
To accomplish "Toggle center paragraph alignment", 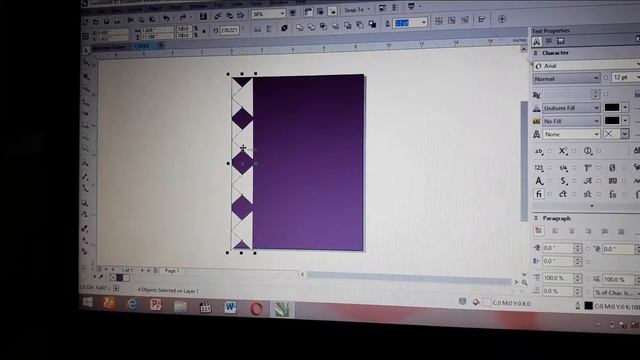I will coord(572,231).
